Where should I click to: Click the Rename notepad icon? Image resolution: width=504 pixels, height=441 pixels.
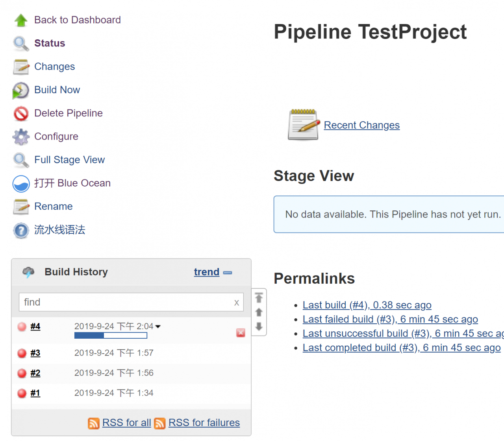(21, 207)
